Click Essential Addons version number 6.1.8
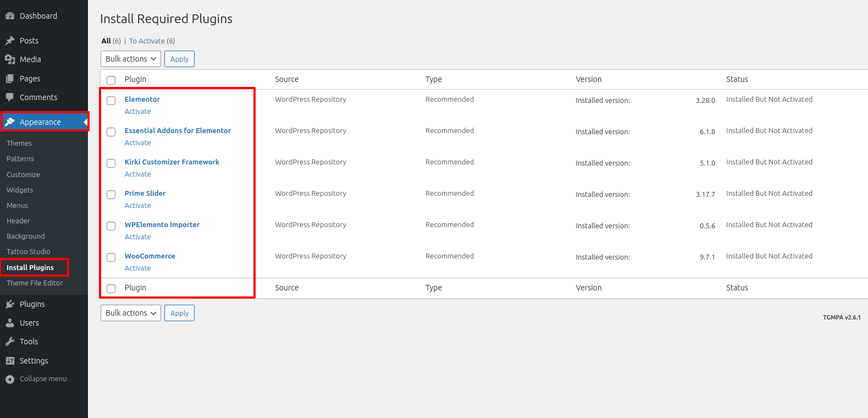868x418 pixels. click(707, 131)
